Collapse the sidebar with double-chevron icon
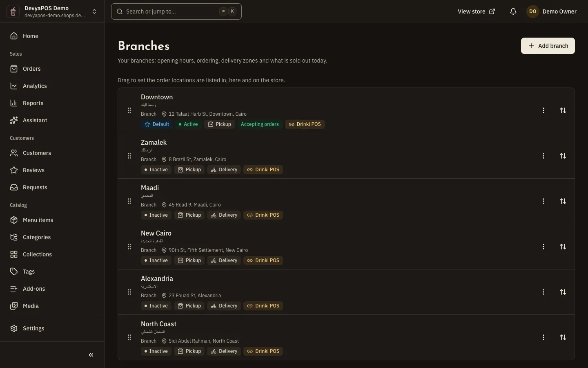588x368 pixels. [x=91, y=355]
